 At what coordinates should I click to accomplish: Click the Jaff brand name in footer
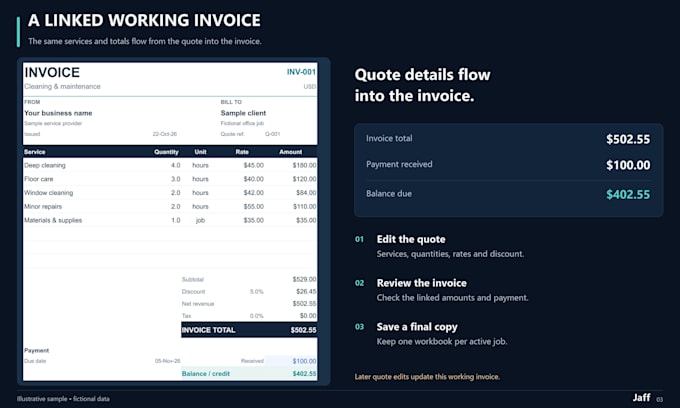[x=641, y=398]
